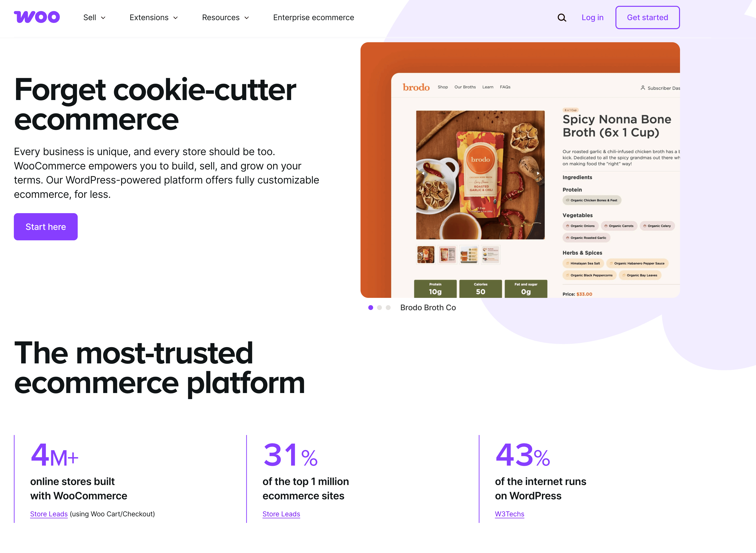Switch to the second carousel dot
This screenshot has width=756, height=553.
coord(379,308)
